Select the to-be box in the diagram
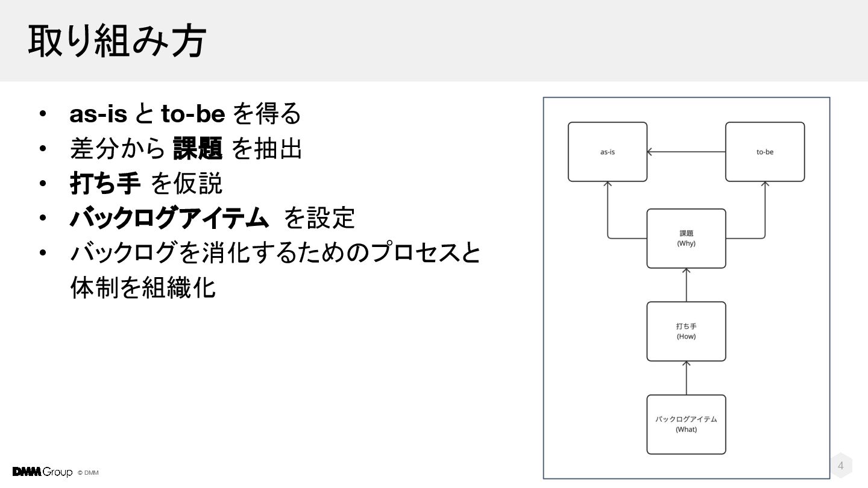This screenshot has width=868, height=488. tap(765, 152)
